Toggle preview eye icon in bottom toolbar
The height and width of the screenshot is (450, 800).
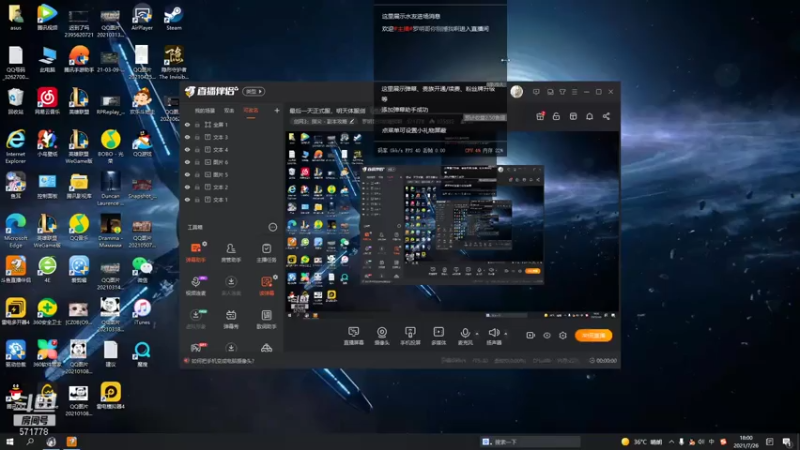[546, 335]
